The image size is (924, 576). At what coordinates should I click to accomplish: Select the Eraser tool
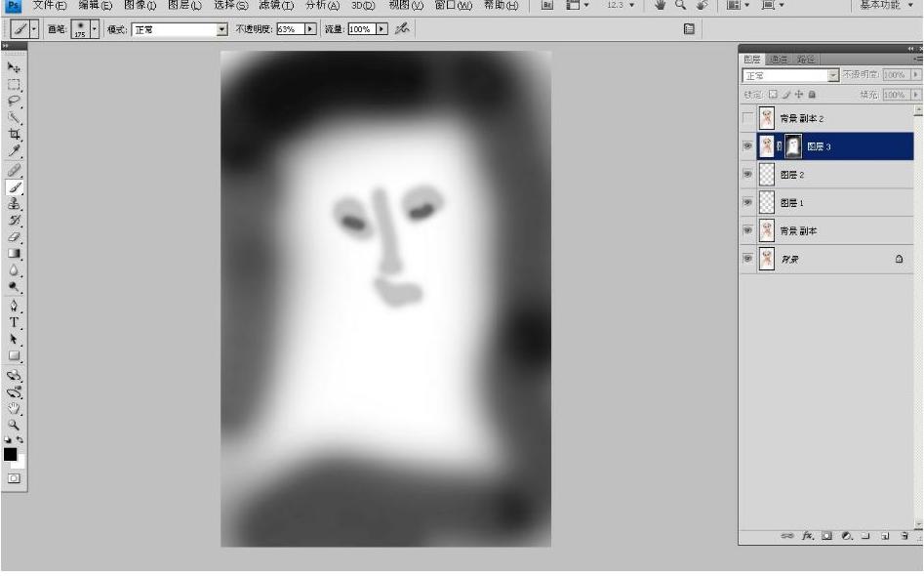(14, 237)
